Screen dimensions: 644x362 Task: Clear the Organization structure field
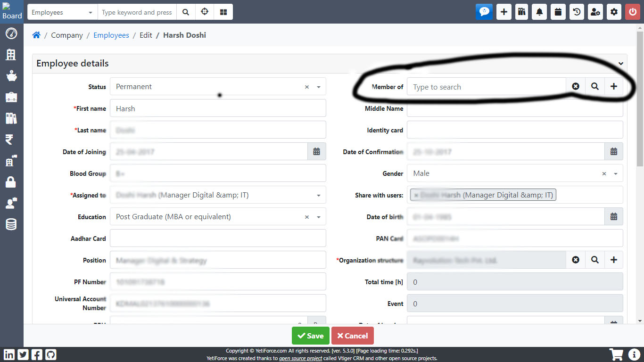(x=576, y=260)
